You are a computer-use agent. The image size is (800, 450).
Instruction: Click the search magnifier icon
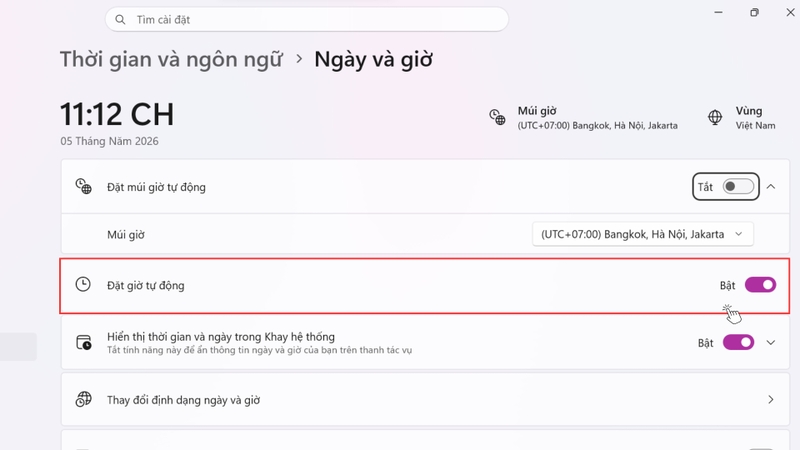120,20
